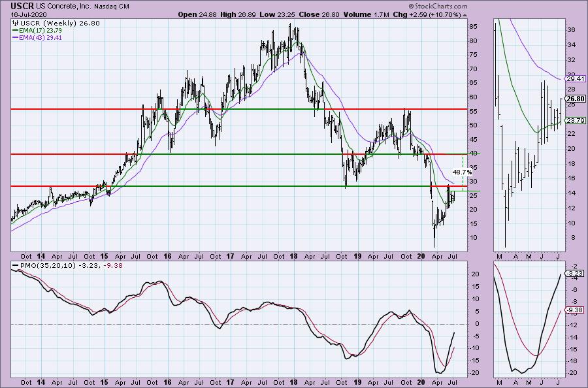Click the OHLC bar icon beside USCR (Weekly)

click(x=16, y=23)
